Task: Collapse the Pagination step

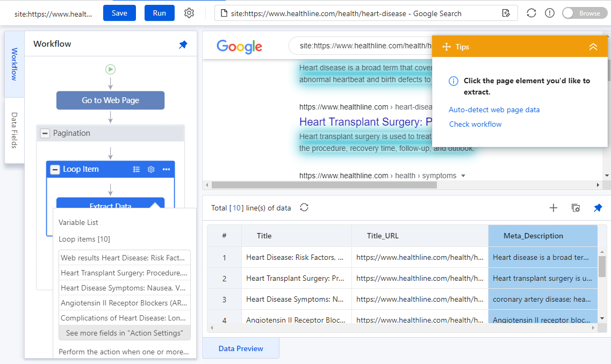Action: (x=45, y=134)
